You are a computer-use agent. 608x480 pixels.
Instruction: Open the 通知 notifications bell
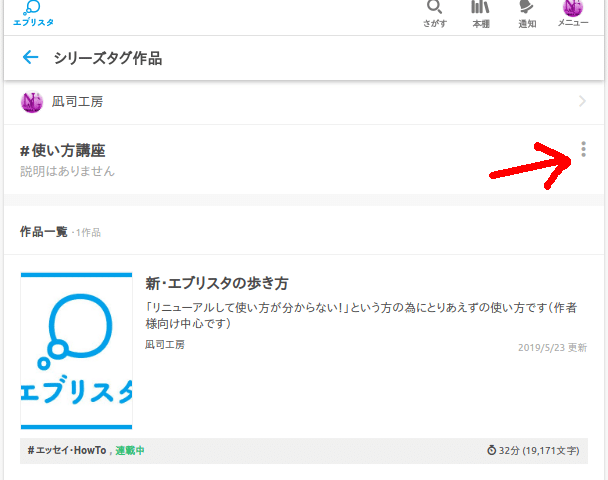coord(527,14)
